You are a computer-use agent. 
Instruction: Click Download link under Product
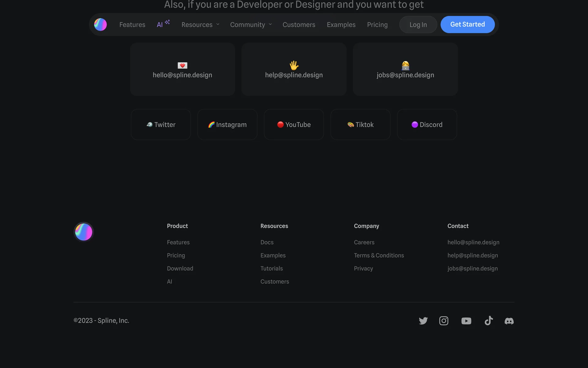(180, 268)
